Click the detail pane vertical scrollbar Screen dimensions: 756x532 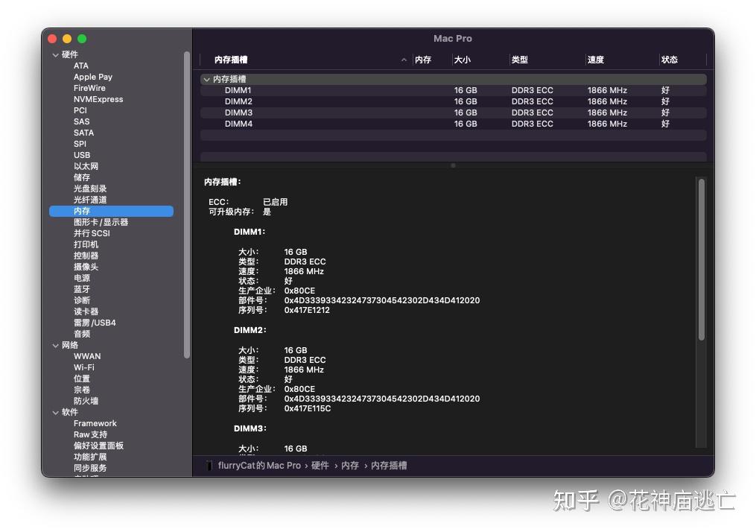tap(702, 259)
